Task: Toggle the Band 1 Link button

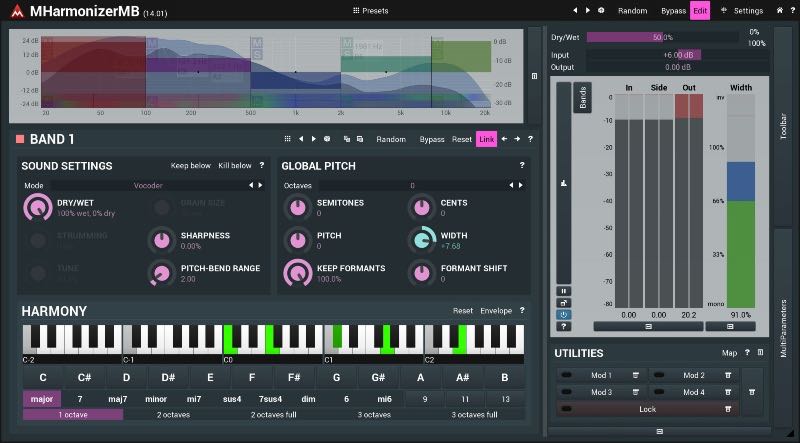Action: point(486,139)
